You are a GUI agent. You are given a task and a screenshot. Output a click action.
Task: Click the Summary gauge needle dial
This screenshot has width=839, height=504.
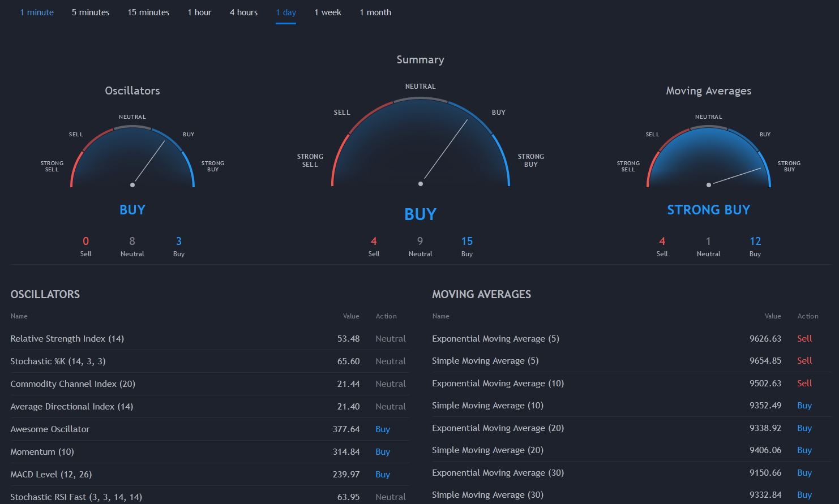[420, 147]
